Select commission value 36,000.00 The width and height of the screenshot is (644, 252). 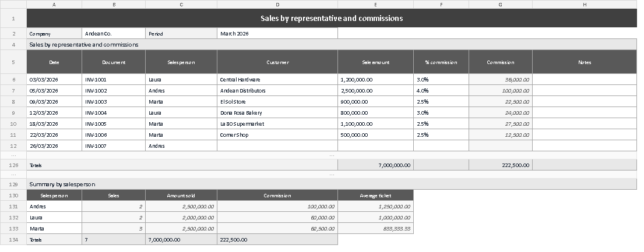pos(501,80)
